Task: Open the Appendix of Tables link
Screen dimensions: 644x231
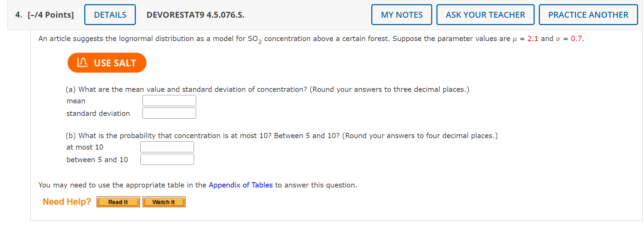Action: tap(240, 185)
